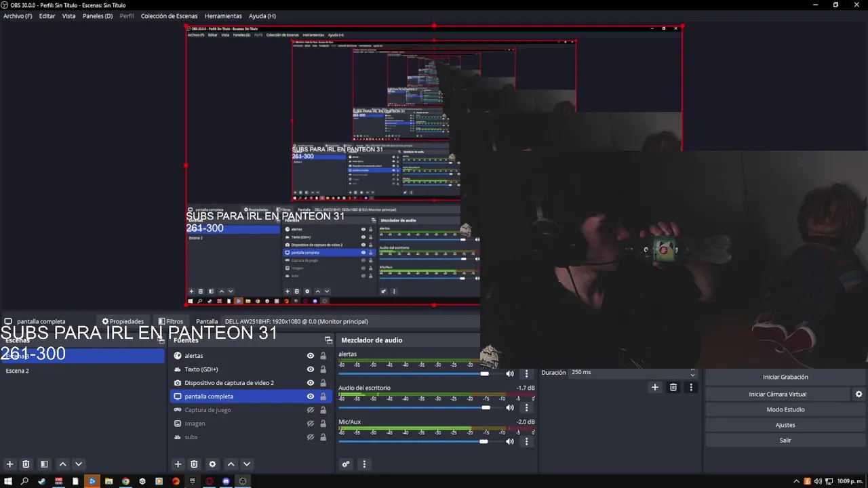
Task: Open source properties gear in Fuentes toolbar
Action: pos(212,464)
